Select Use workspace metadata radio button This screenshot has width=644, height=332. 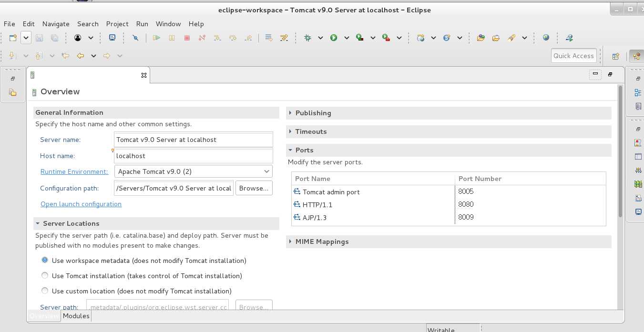pyautogui.click(x=45, y=260)
